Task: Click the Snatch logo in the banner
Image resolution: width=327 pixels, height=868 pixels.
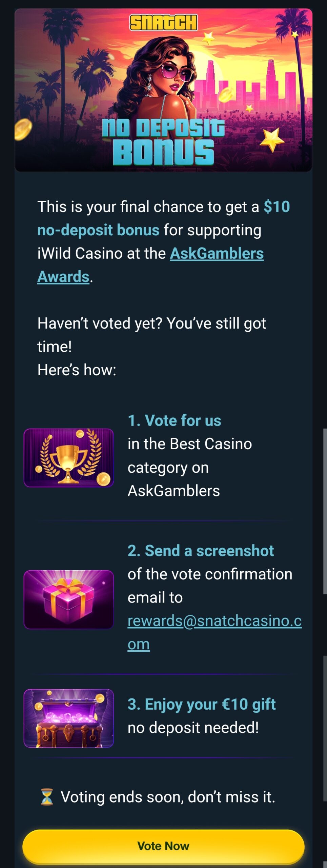Action: [x=163, y=23]
